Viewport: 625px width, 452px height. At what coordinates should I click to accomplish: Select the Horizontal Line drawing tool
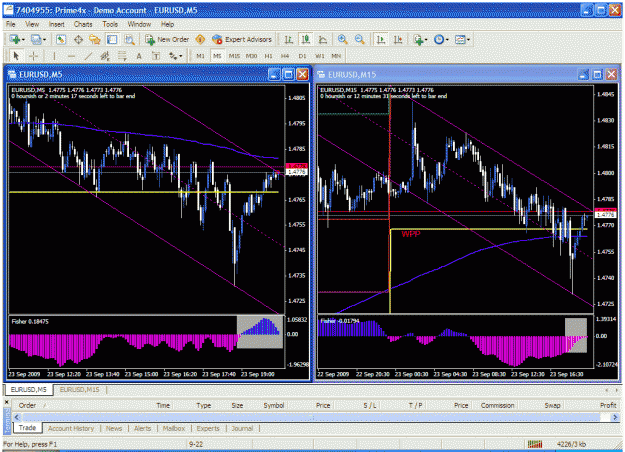[71, 56]
